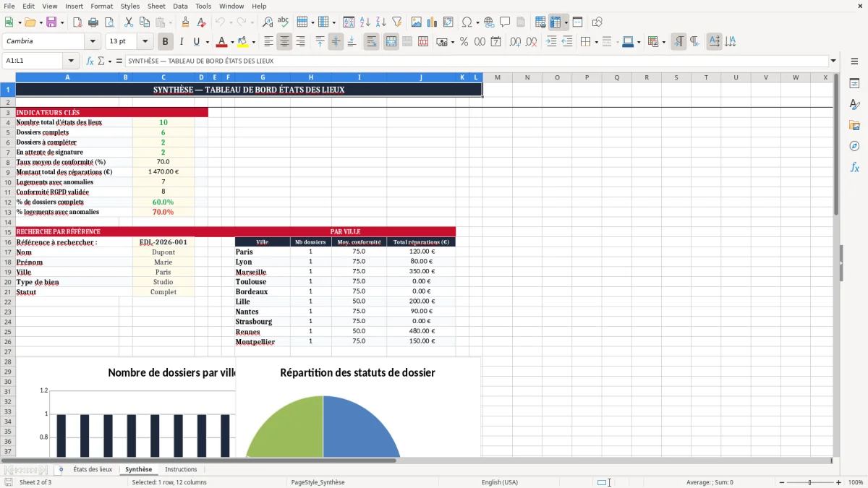Open the Sheet menu
868x488 pixels.
156,6
